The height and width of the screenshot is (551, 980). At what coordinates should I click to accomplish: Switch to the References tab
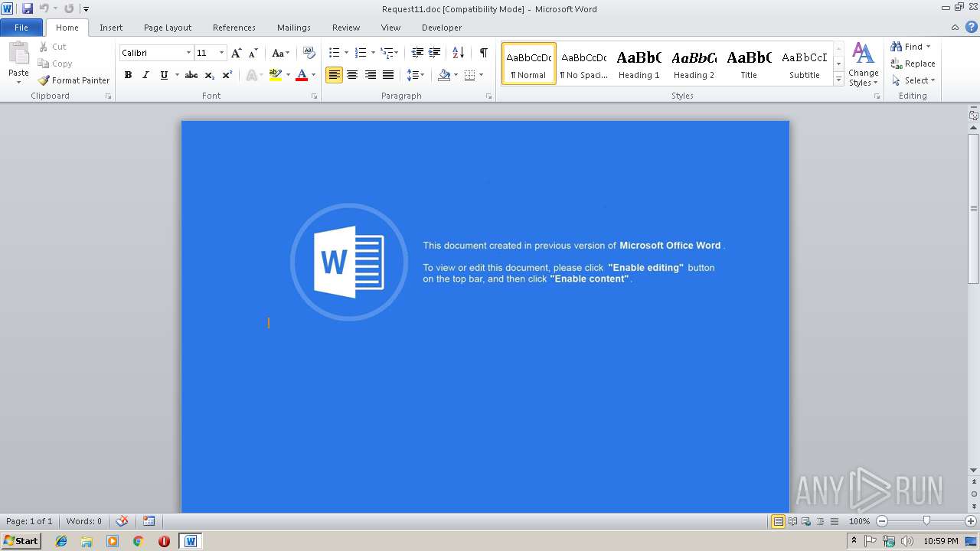point(234,28)
